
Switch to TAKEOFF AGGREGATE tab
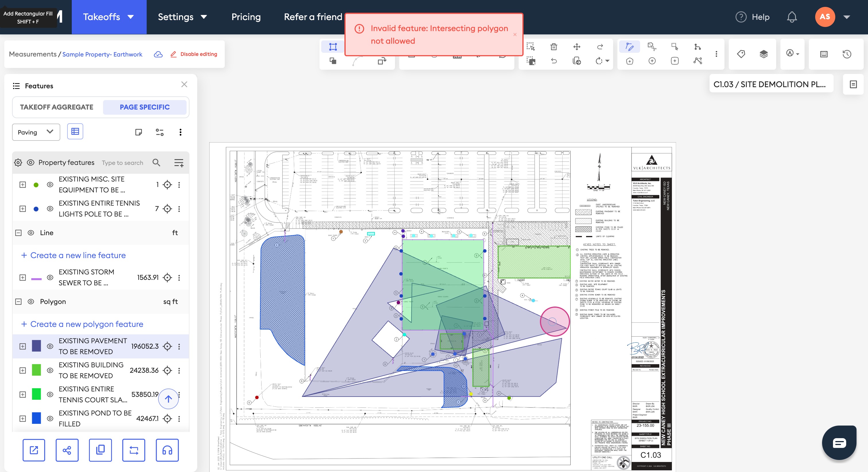pyautogui.click(x=57, y=107)
